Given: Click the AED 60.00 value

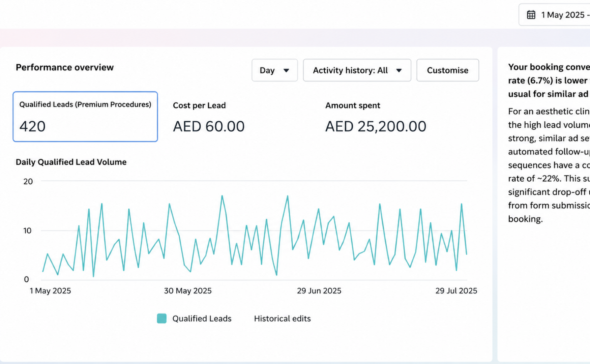Looking at the screenshot, I should tap(209, 126).
